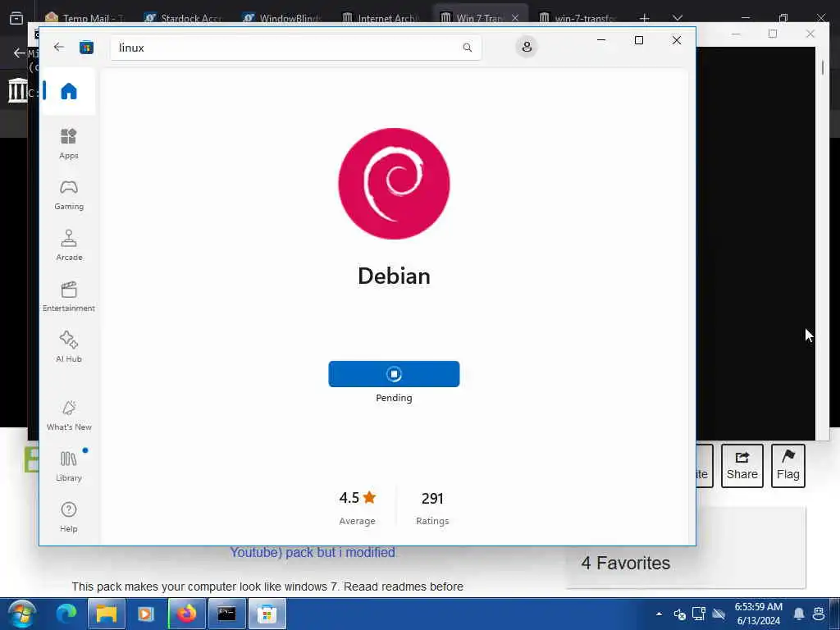Screen dimensions: 840x630
Task: Open Firefox from the taskbar
Action: 186,614
